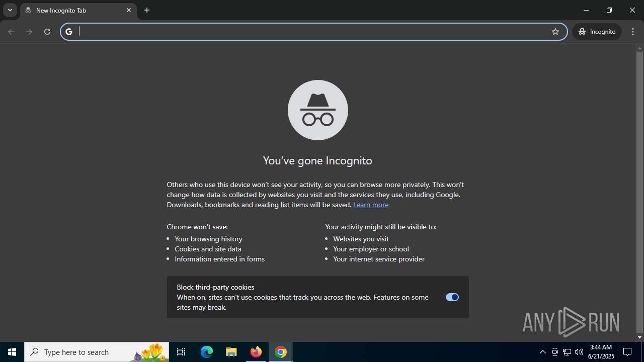Screen dimensions: 644x362
Task: Go back using the back arrow
Action: (x=11, y=32)
